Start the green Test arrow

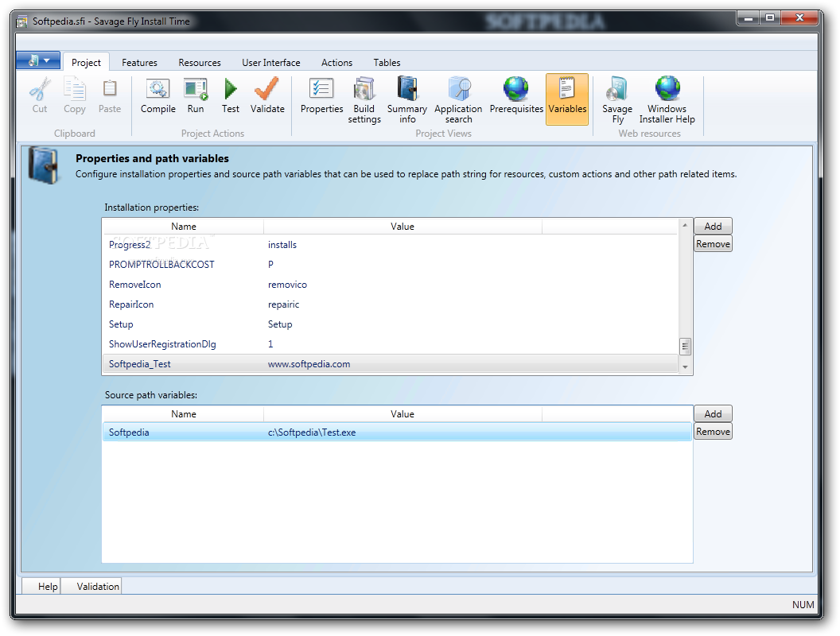[231, 89]
